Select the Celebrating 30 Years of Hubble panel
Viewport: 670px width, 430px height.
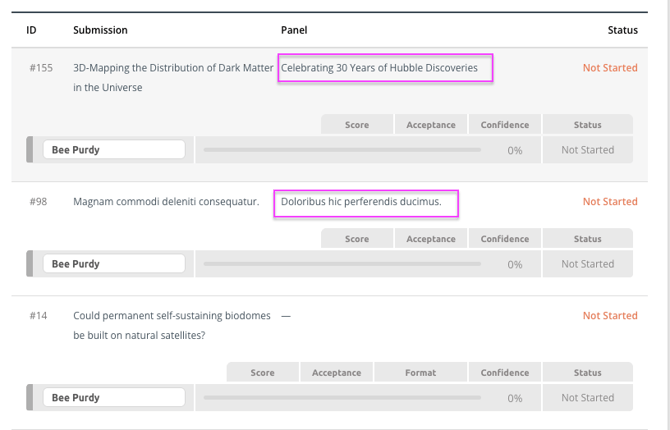[x=386, y=68]
